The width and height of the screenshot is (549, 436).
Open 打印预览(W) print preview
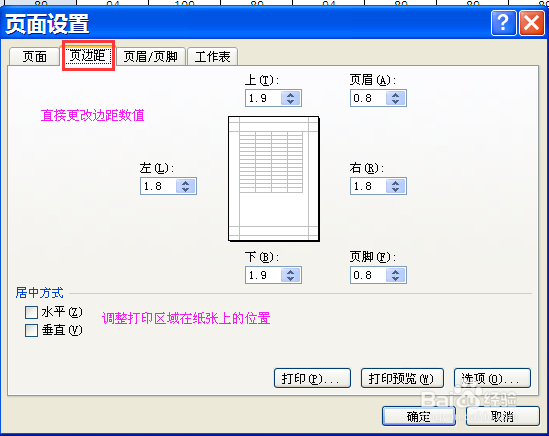coord(402,378)
